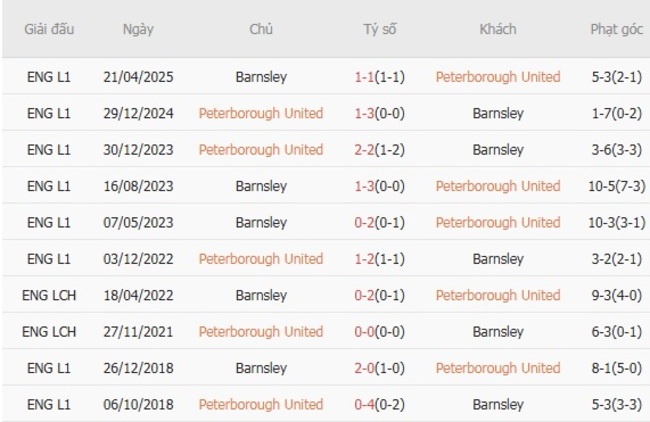The image size is (650, 422).
Task: Click Peterborough United in 16/08/2023 match
Action: (497, 186)
